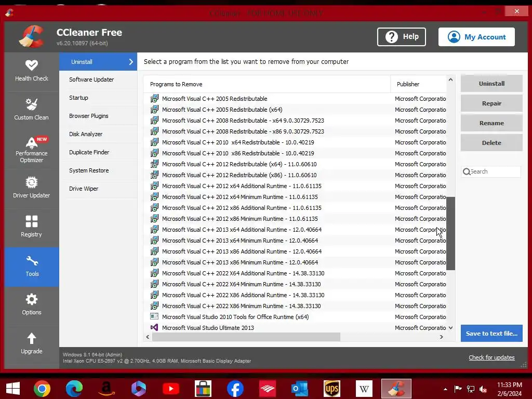532x399 pixels.
Task: Open Drive Wiper tool
Action: coord(98,189)
